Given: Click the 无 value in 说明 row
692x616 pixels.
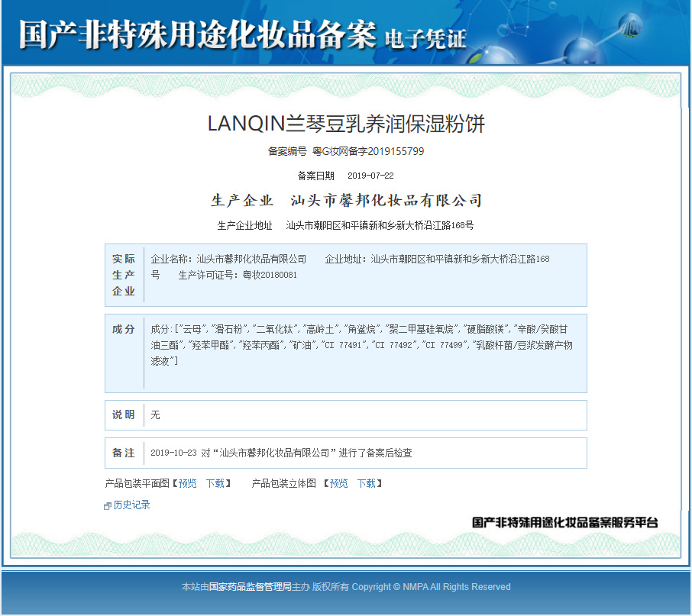Looking at the screenshot, I should click(x=155, y=415).
